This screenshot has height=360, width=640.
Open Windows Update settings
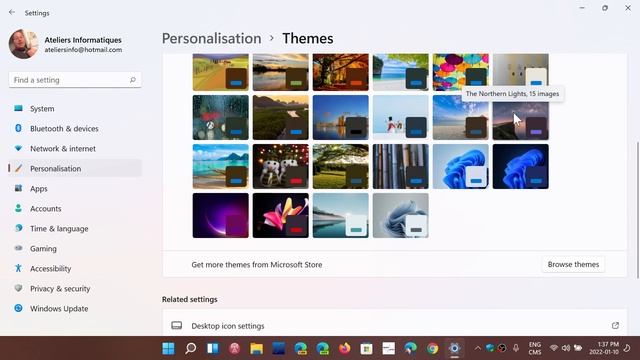[x=75, y=309]
